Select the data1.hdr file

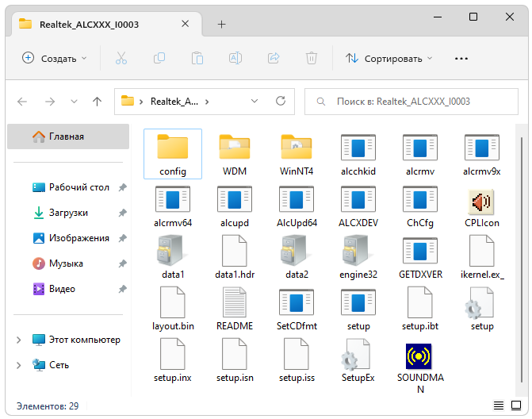click(x=235, y=257)
